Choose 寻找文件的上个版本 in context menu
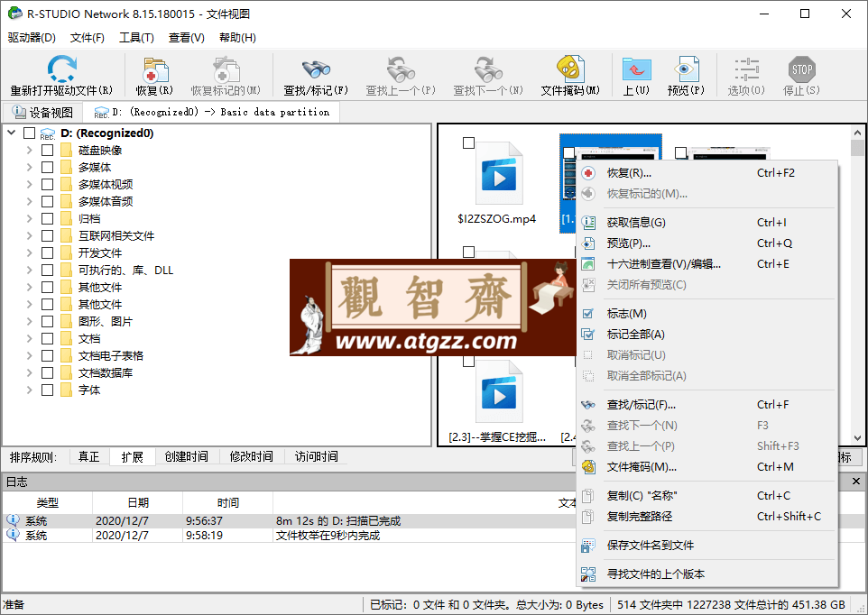Viewport: 868px width, 615px height. point(706,574)
